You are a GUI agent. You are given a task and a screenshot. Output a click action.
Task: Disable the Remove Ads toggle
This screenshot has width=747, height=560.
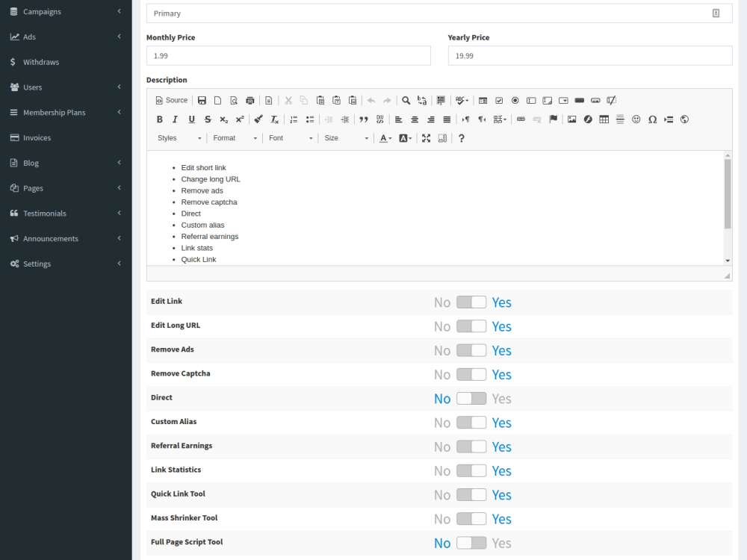click(x=471, y=350)
